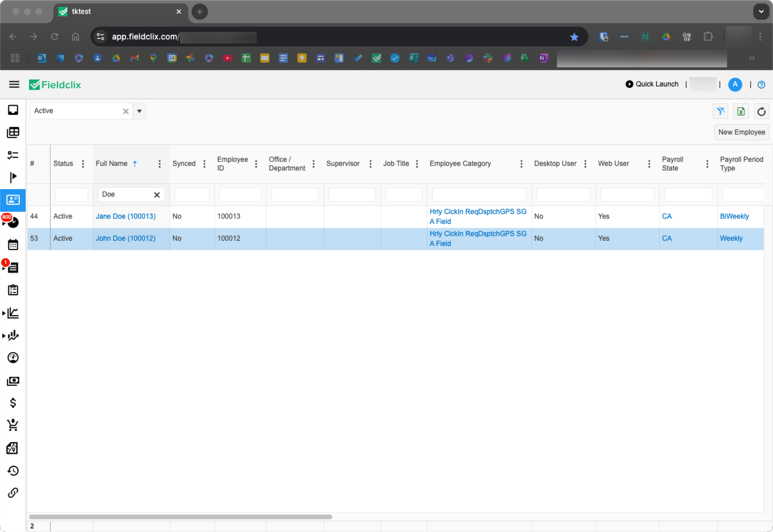Open the shopping cart sidebar icon

13,425
